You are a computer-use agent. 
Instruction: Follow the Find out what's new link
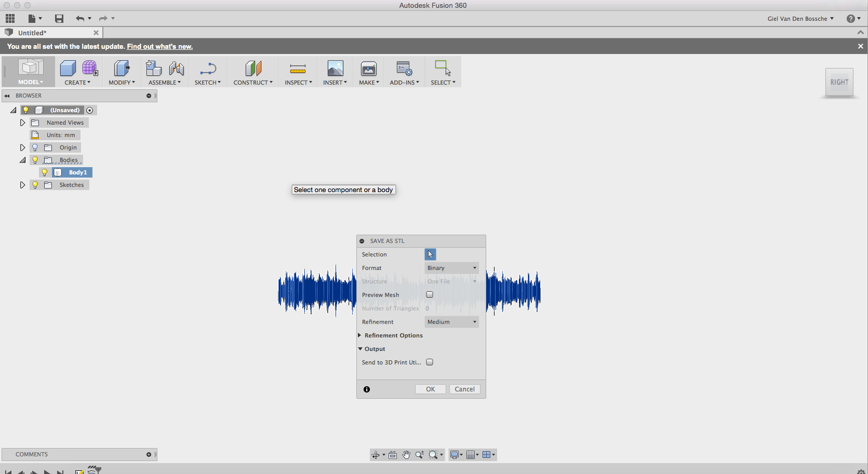pyautogui.click(x=159, y=46)
